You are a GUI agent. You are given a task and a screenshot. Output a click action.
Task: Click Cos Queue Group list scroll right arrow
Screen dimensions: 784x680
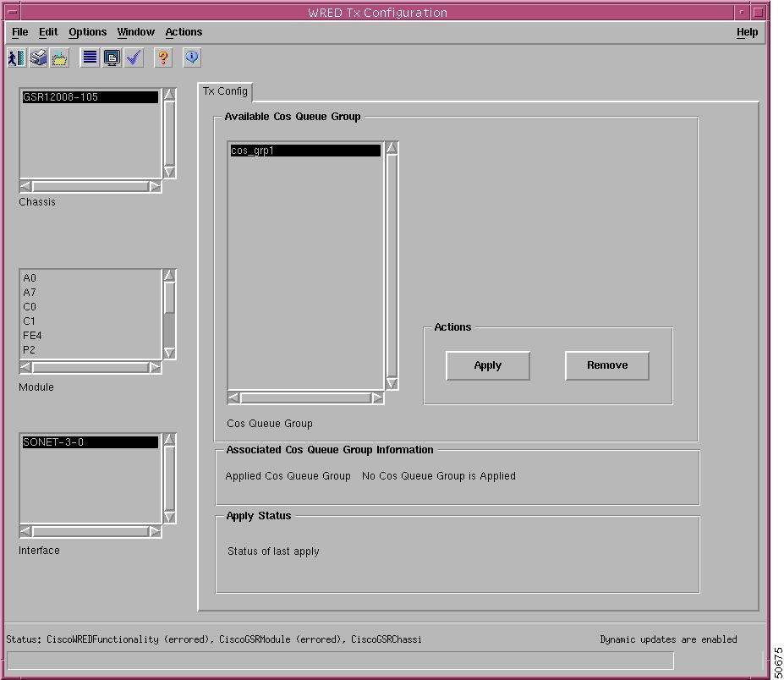pos(377,398)
